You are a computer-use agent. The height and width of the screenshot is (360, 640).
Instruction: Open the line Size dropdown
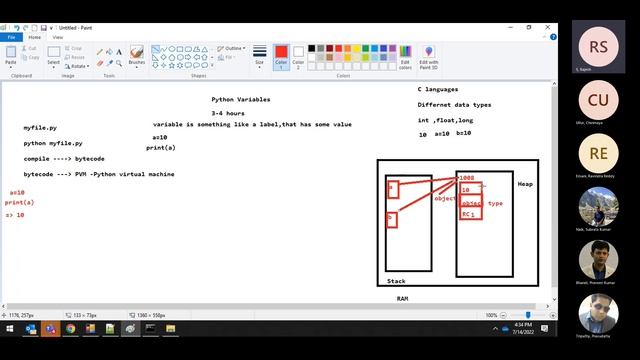pyautogui.click(x=260, y=57)
